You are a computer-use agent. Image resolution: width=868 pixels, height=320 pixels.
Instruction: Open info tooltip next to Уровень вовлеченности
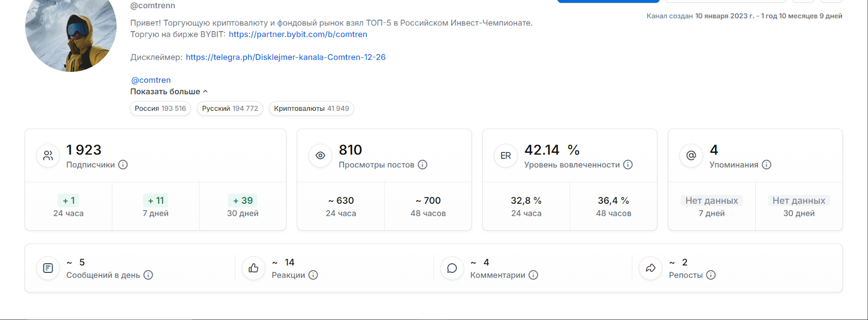tap(628, 165)
